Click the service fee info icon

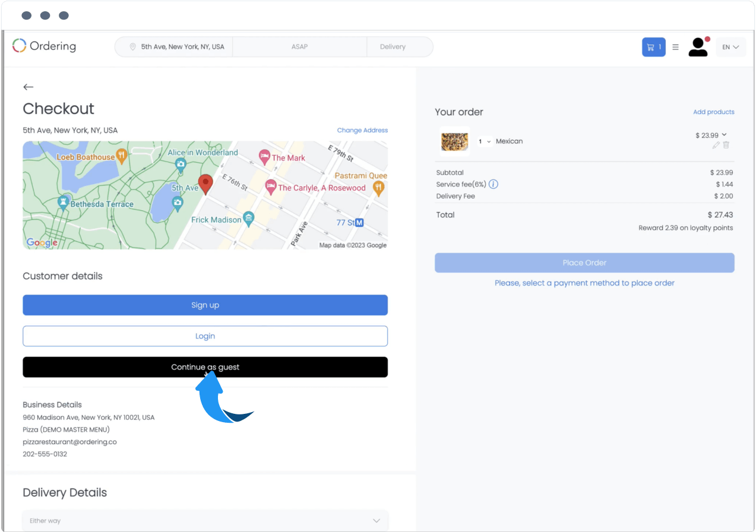pyautogui.click(x=493, y=184)
